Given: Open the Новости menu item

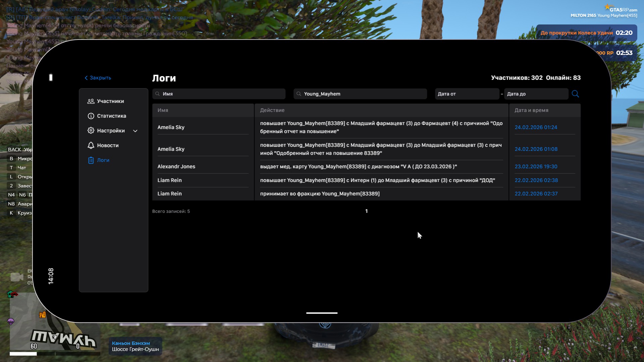Looking at the screenshot, I should click(108, 145).
